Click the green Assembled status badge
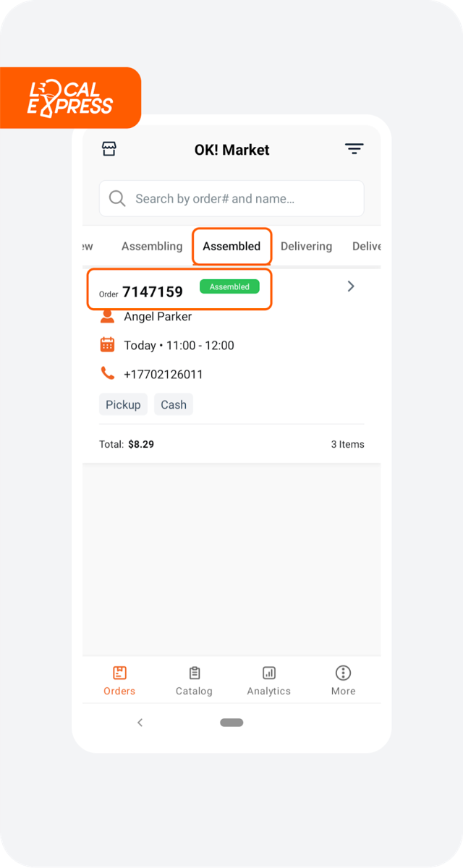The width and height of the screenshot is (463, 868). pyautogui.click(x=229, y=287)
